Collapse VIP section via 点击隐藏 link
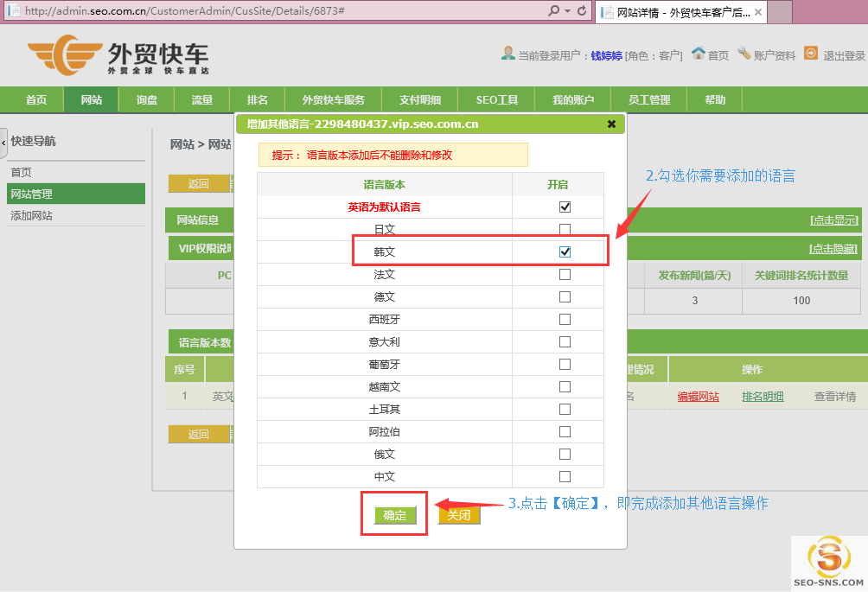The width and height of the screenshot is (868, 592). [x=833, y=249]
